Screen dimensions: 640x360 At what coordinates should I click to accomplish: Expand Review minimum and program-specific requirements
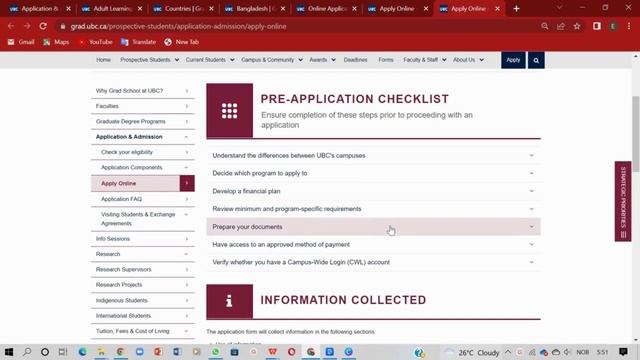coord(373,209)
